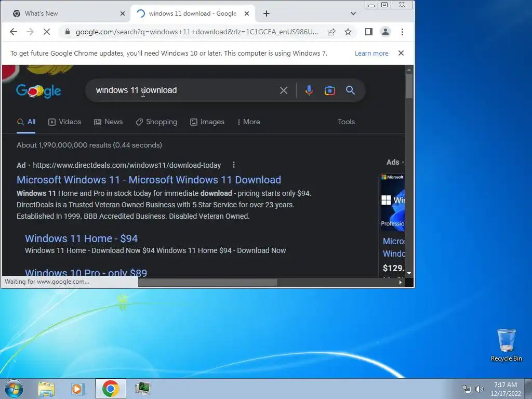Click the scroll up arrow
Screen dimensions: 532x399
point(409,70)
